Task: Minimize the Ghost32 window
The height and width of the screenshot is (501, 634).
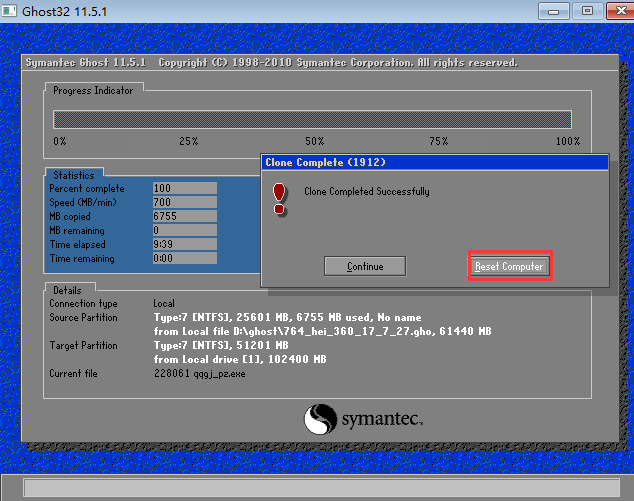Action: pos(553,11)
